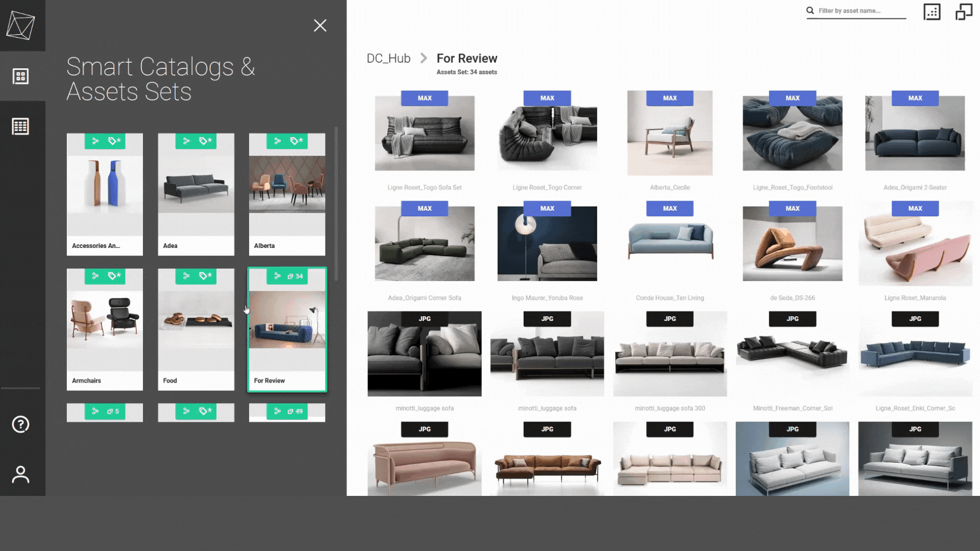Click the 5 assets count badge

[113, 411]
